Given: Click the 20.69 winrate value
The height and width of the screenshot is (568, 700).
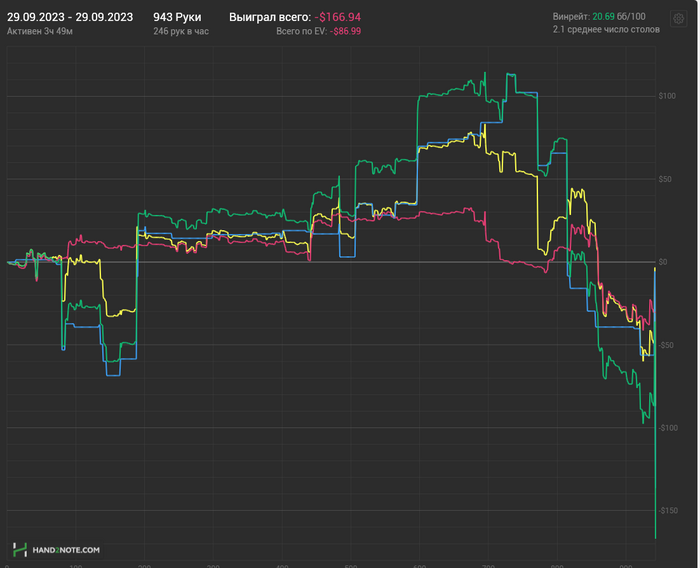Looking at the screenshot, I should [x=604, y=17].
